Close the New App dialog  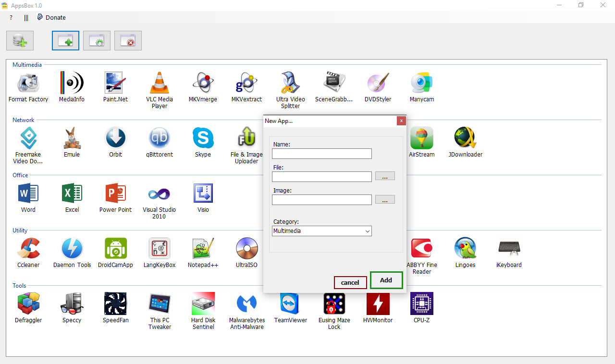click(401, 121)
